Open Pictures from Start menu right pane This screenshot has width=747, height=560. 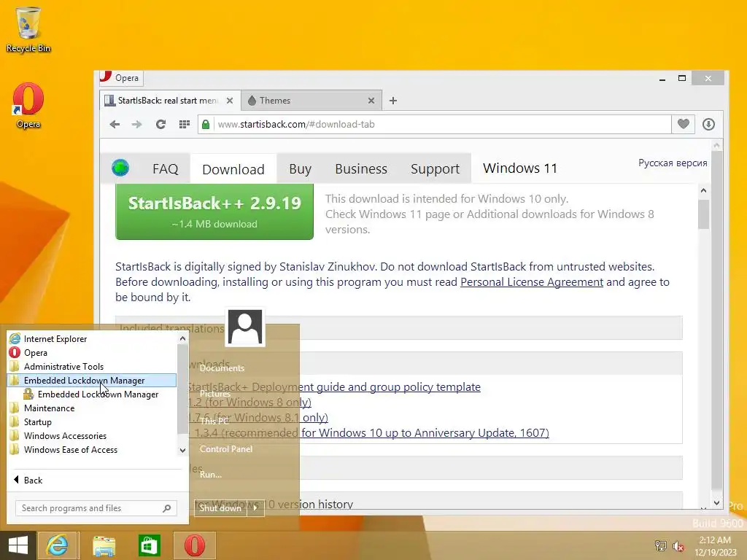(x=215, y=393)
